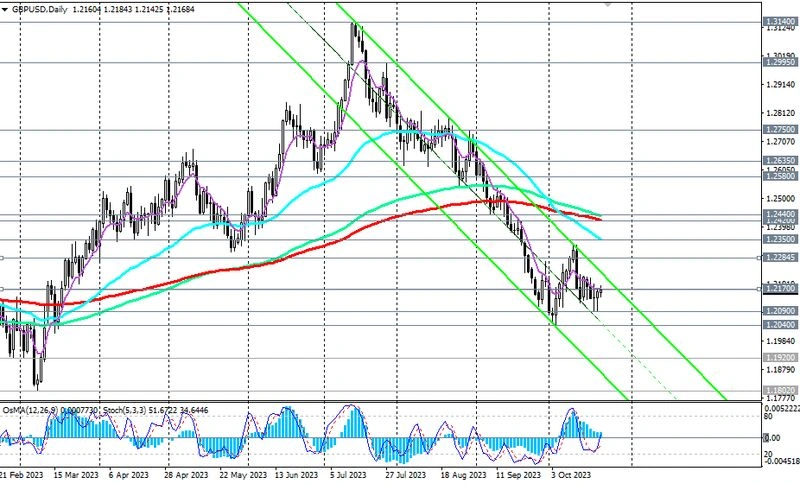The image size is (800, 485).
Task: Click the 18 Aug 2023 date label
Action: click(463, 475)
